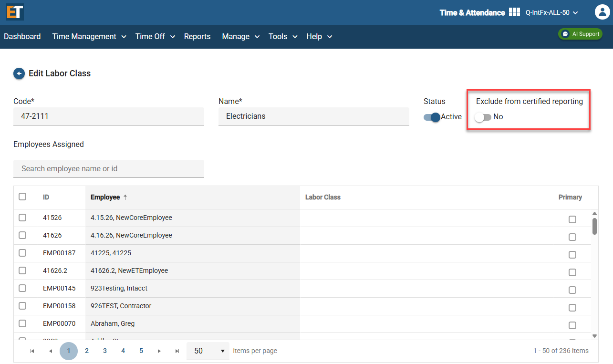Click the Name field containing Electricians
Viewport: 613px width, 364px height.
click(x=314, y=116)
